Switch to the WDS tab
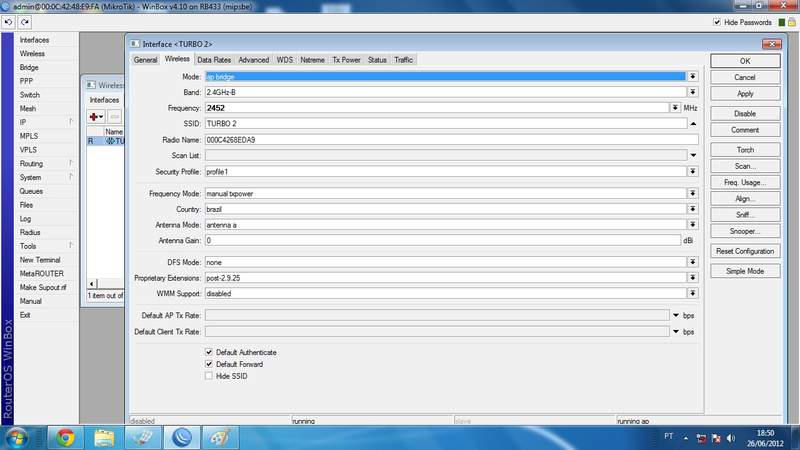Viewport: 800px width, 450px height. [x=285, y=60]
